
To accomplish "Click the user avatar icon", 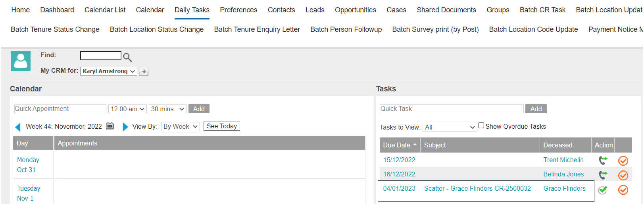I will 21,61.
